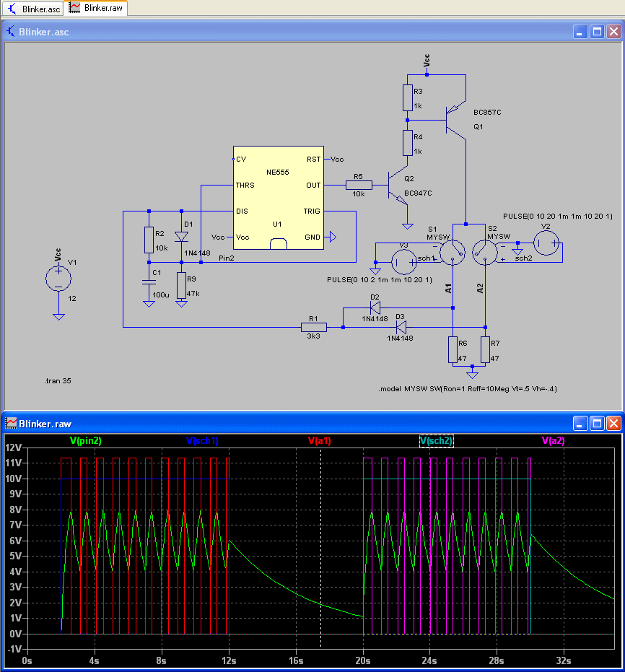Select resistor R4 symbol
625x672 pixels.
[x=407, y=143]
